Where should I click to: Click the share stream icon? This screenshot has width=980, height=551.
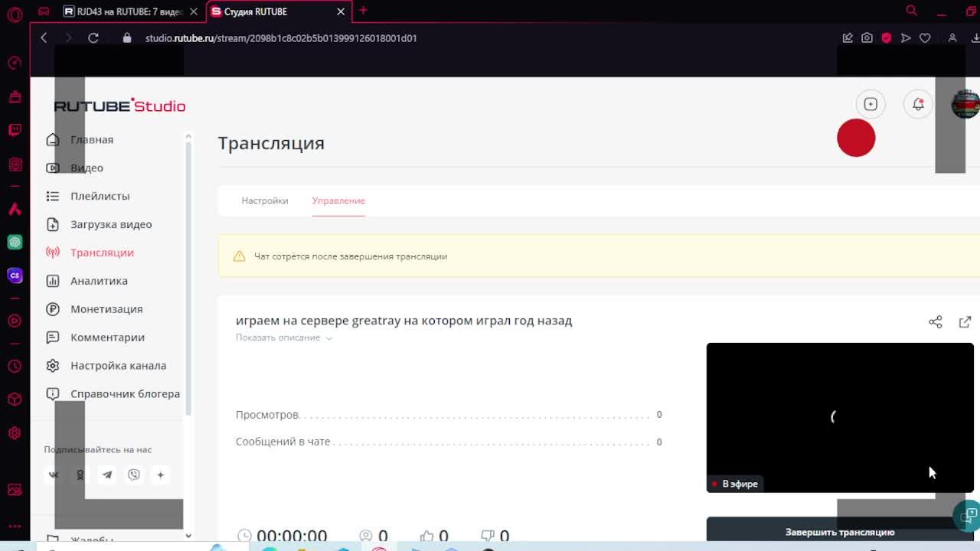pos(936,322)
